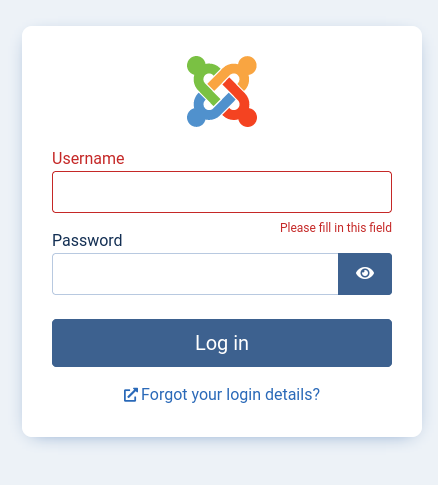Focus the Username input field
This screenshot has height=485, width=438.
tap(222, 192)
